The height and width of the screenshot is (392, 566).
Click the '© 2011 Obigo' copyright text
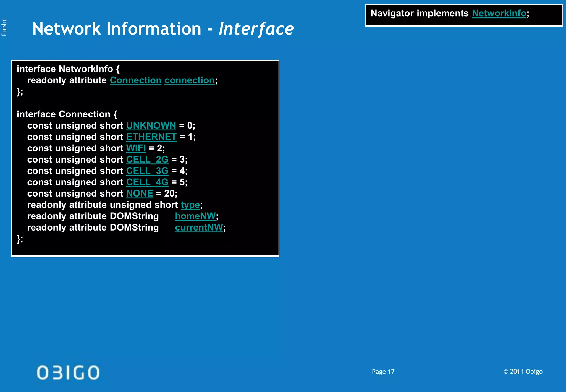523,372
